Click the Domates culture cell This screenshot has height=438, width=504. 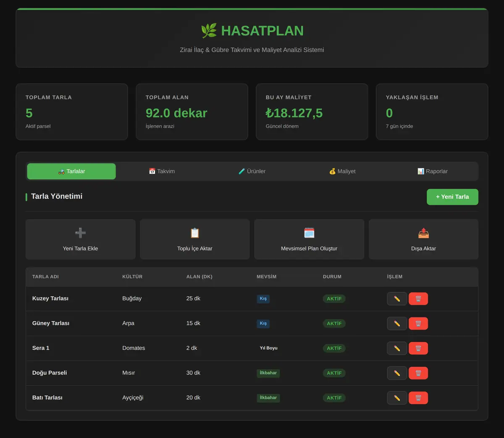click(134, 348)
